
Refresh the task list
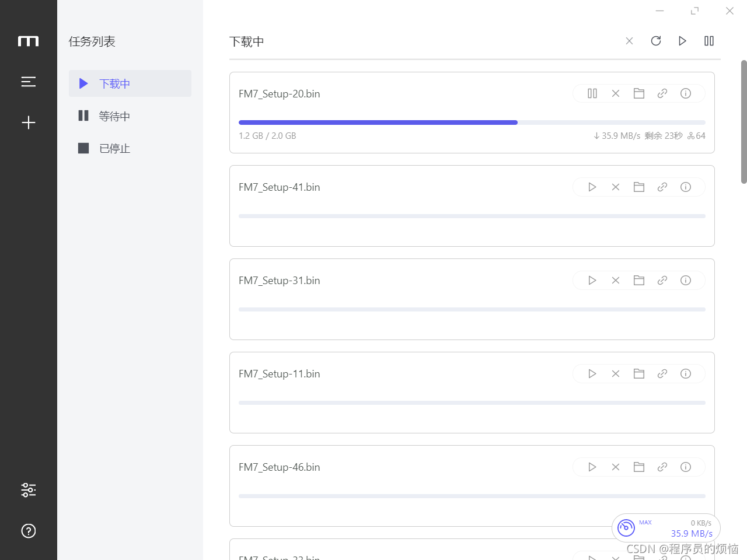click(x=655, y=41)
